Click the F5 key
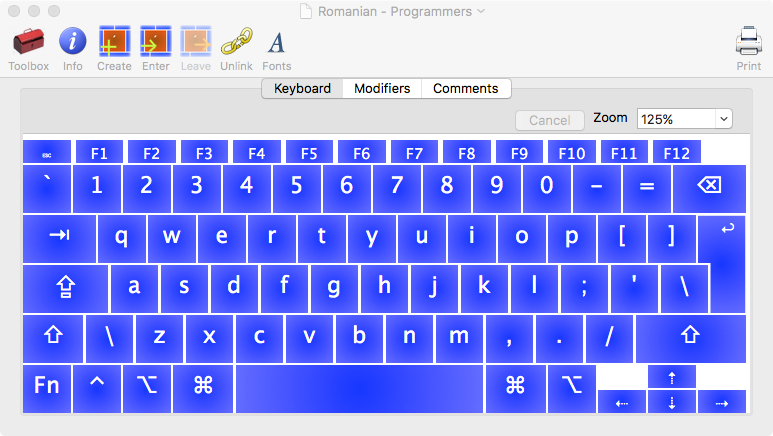 coord(309,152)
